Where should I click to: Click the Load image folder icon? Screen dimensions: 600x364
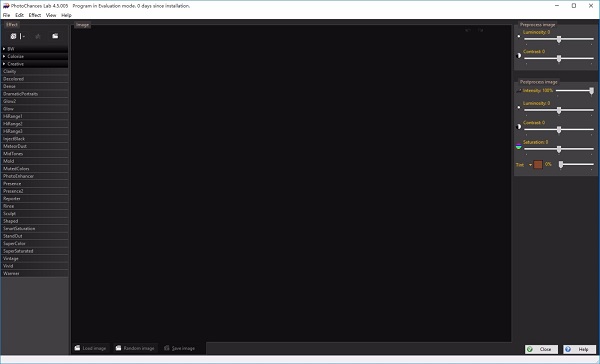[x=78, y=348]
